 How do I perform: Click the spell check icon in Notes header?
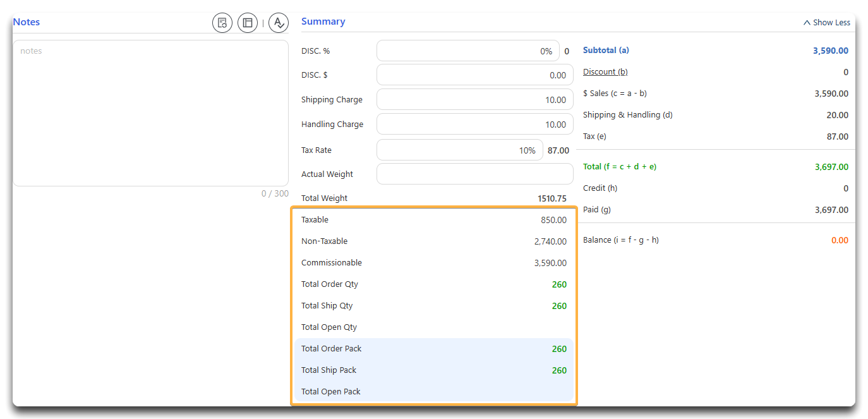click(279, 23)
